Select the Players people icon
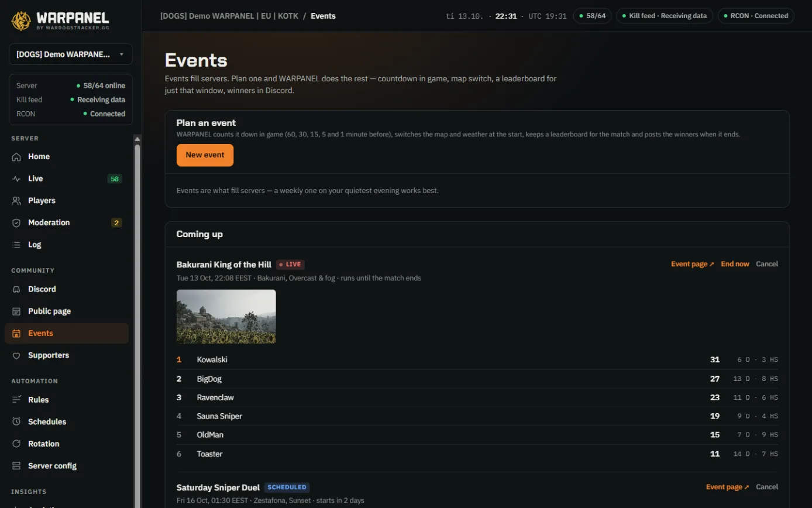 (16, 201)
